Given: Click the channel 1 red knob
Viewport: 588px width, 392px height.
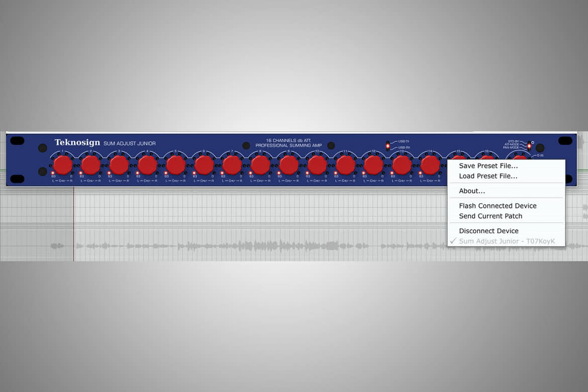Looking at the screenshot, I should (63, 165).
